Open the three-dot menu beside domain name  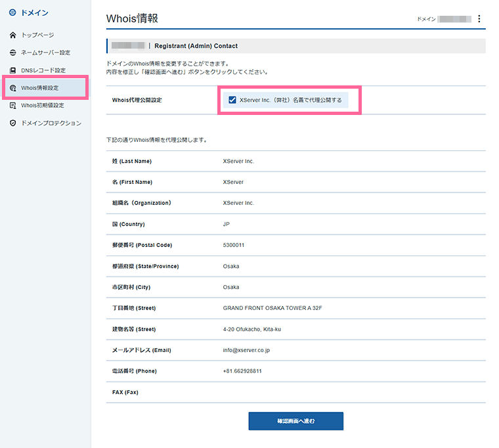click(x=479, y=19)
